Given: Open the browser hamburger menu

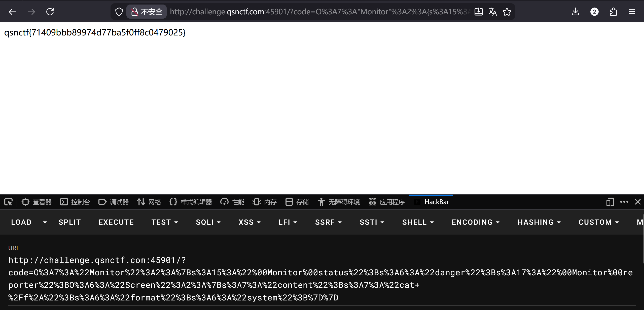Looking at the screenshot, I should click(632, 12).
